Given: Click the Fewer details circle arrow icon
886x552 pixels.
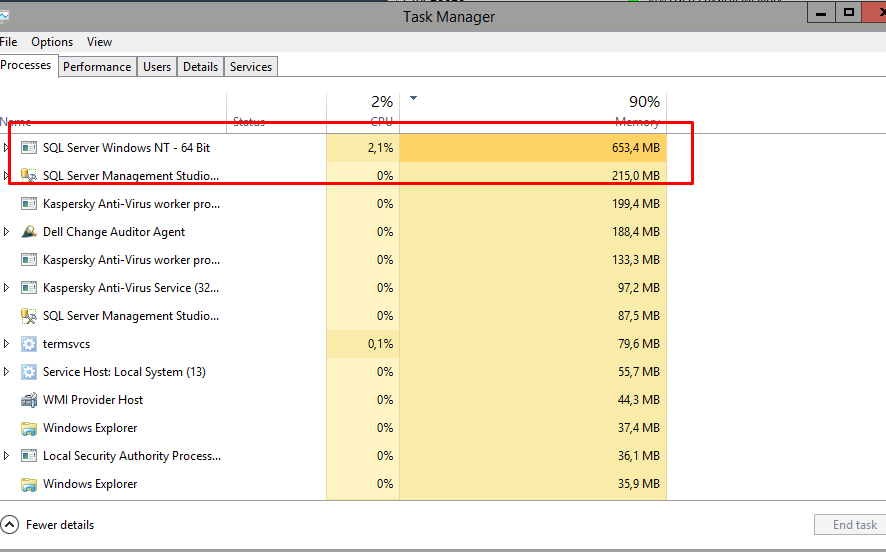Looking at the screenshot, I should pos(10,525).
